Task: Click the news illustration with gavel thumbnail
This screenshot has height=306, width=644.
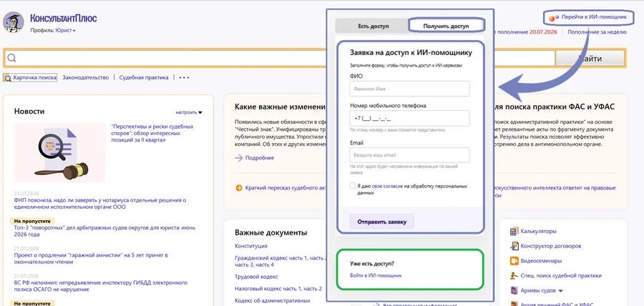Action: (x=59, y=152)
